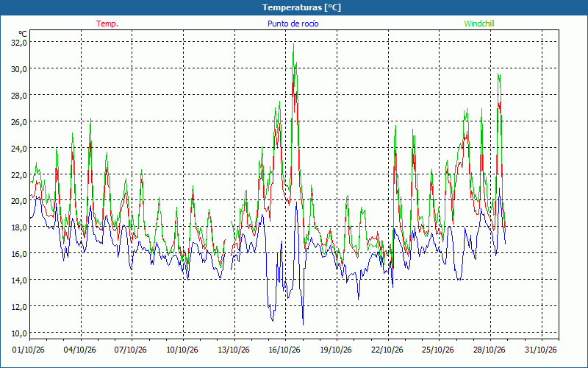Click the 10/10/26 date label
The width and height of the screenshot is (588, 368).
pos(182,350)
